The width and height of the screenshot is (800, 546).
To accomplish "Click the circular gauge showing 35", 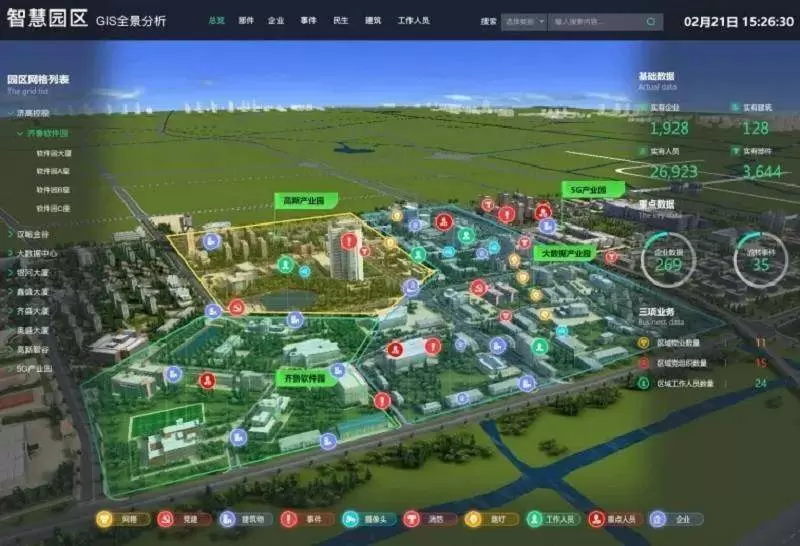I will tap(761, 260).
